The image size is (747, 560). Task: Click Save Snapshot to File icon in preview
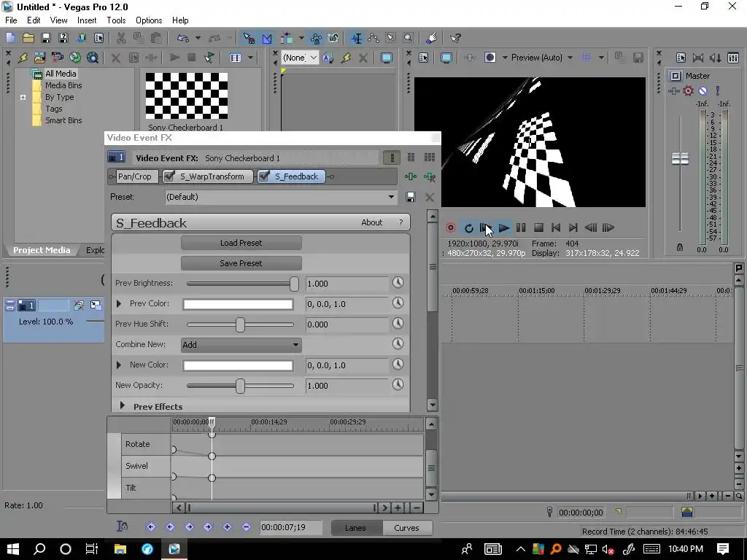(x=638, y=58)
